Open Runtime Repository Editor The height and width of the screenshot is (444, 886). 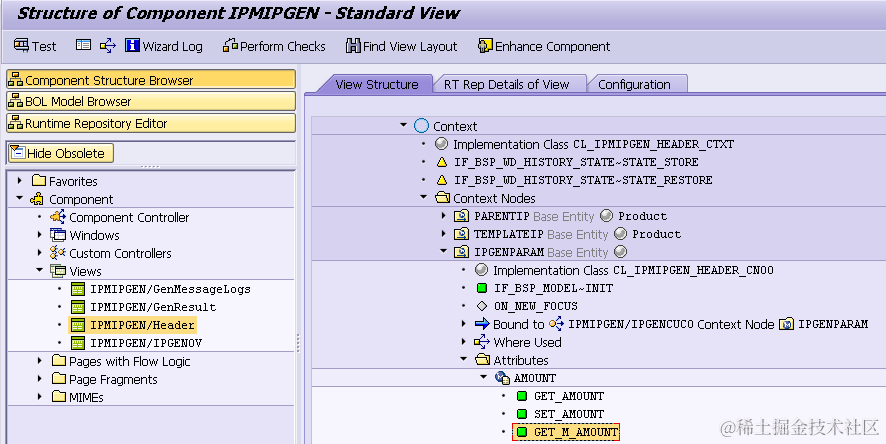[x=151, y=123]
